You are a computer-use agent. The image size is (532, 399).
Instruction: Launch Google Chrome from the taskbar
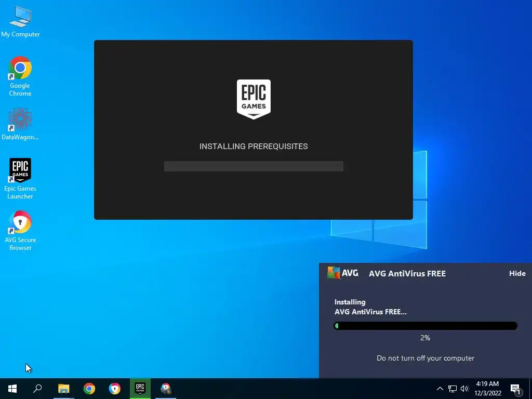pyautogui.click(x=89, y=389)
